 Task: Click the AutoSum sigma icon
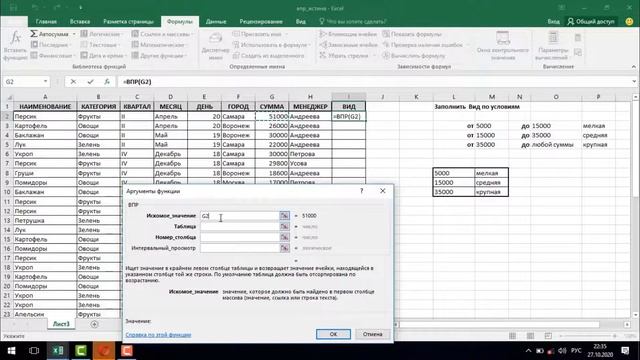pyautogui.click(x=34, y=34)
